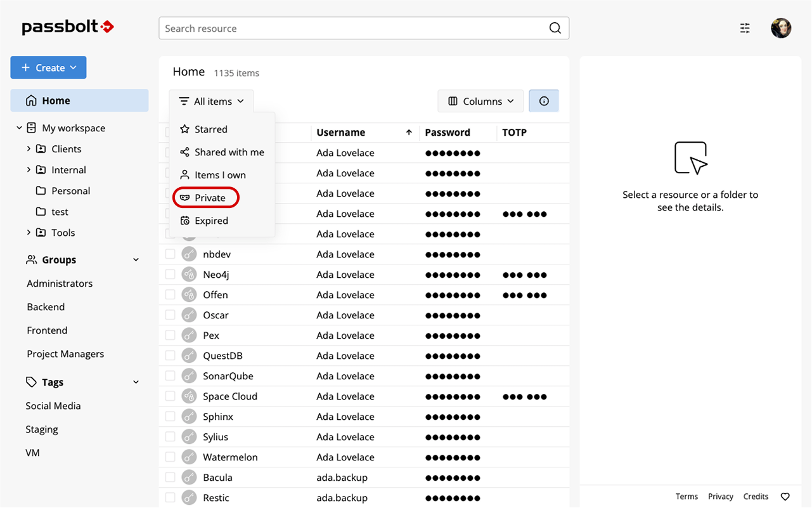Click the Search resource input field
This screenshot has height=508, width=812.
[364, 28]
